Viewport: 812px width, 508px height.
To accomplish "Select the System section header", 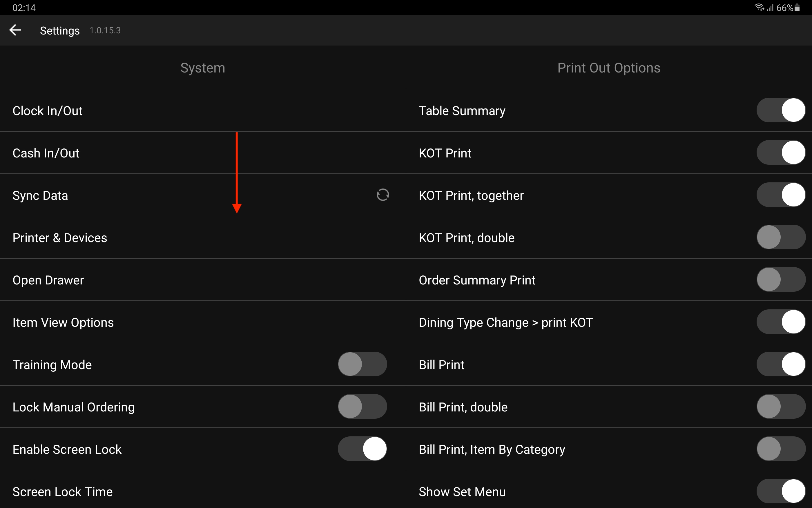I will click(x=203, y=68).
